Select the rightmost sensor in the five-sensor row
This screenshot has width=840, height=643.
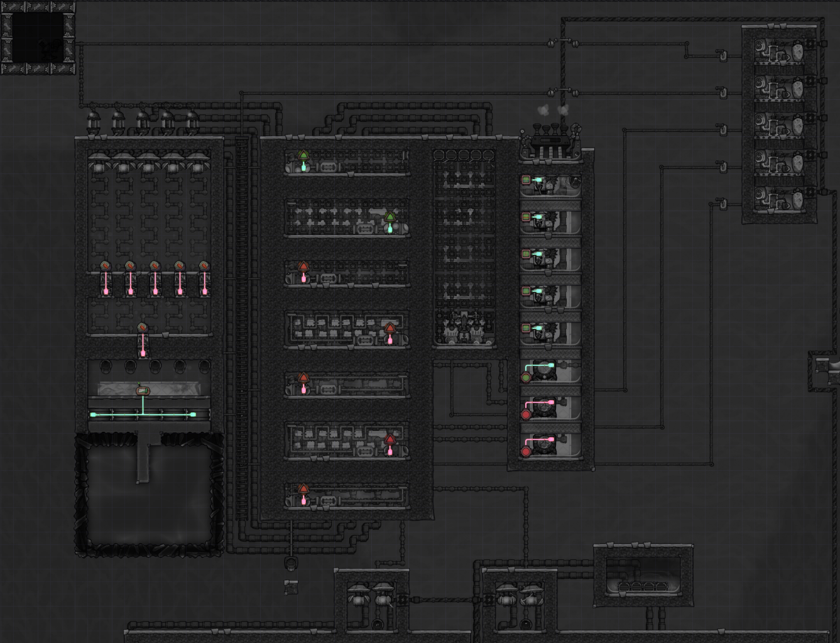click(204, 266)
